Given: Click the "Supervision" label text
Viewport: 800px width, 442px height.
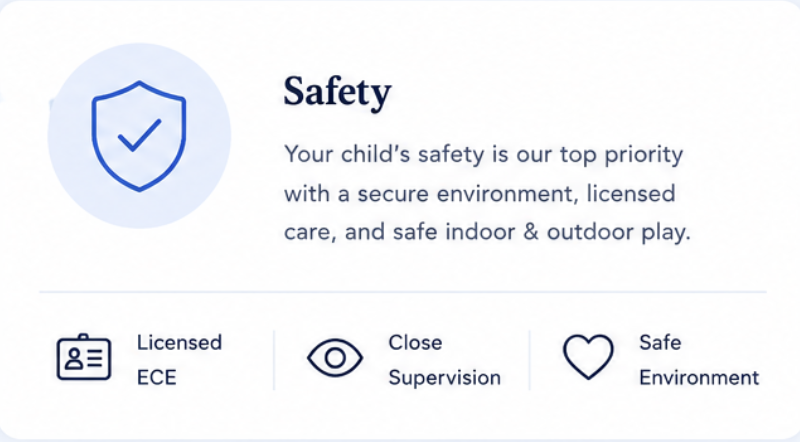Looking at the screenshot, I should click(444, 378).
